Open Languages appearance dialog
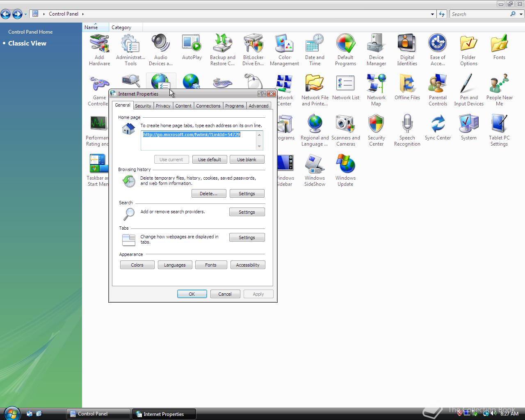525x420 pixels. click(175, 265)
